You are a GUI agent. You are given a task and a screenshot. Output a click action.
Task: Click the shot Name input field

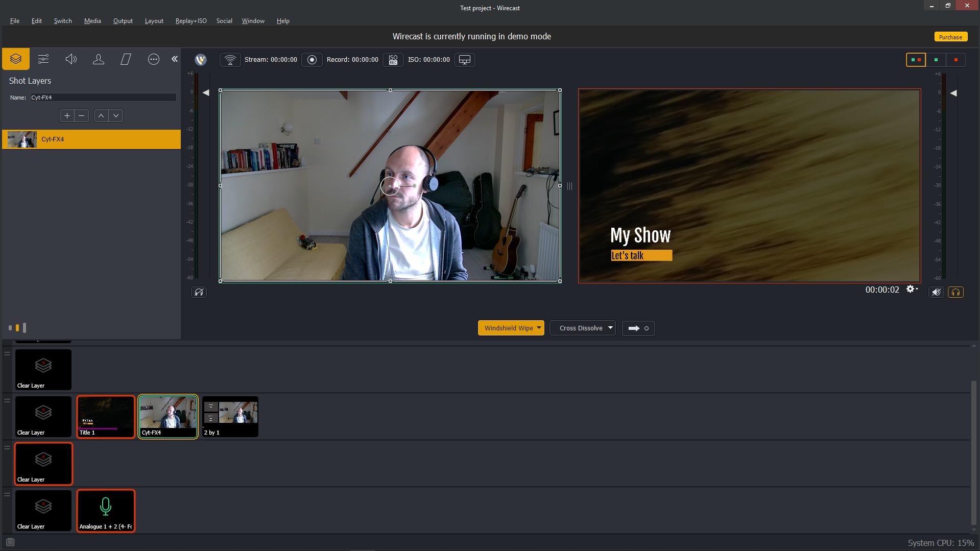pos(103,98)
